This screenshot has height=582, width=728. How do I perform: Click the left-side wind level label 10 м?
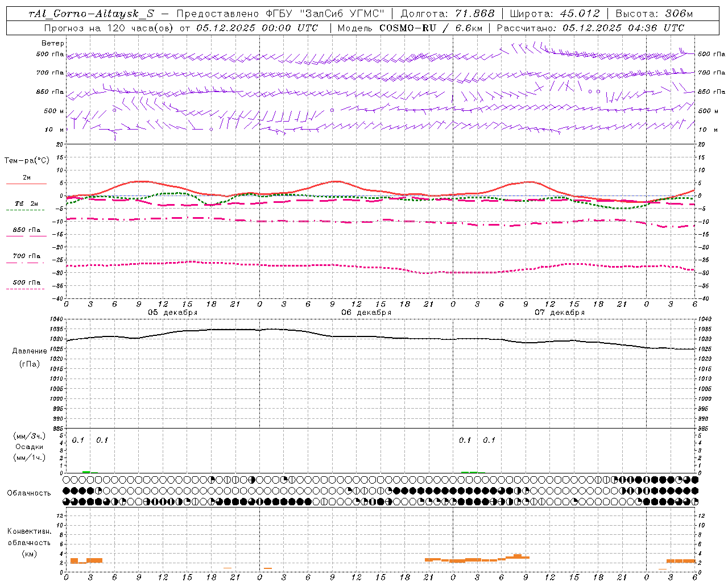click(54, 130)
